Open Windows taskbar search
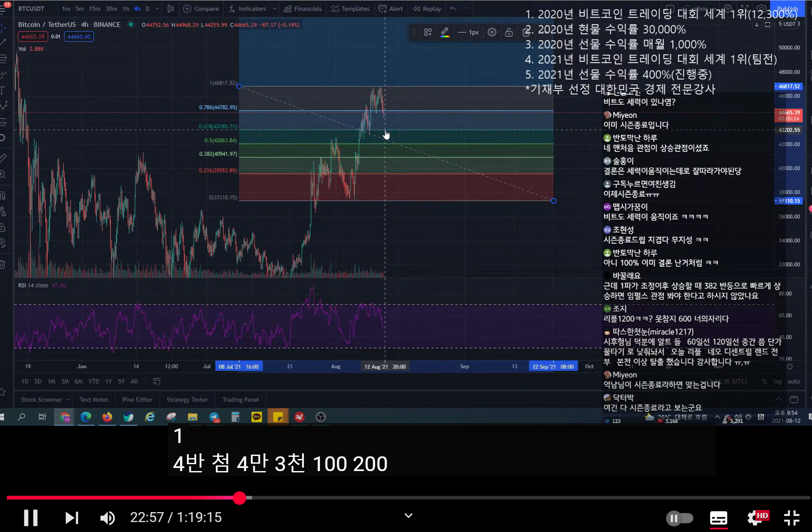Viewport: 812px width, 532px height. coord(21,417)
